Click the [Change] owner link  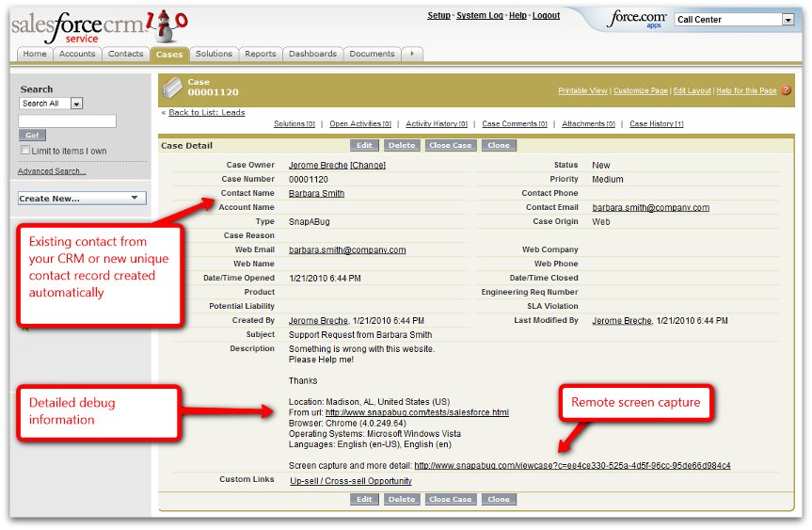pyautogui.click(x=368, y=166)
